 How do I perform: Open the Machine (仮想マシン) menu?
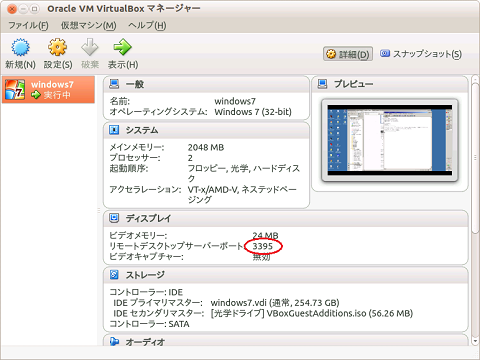pyautogui.click(x=88, y=25)
